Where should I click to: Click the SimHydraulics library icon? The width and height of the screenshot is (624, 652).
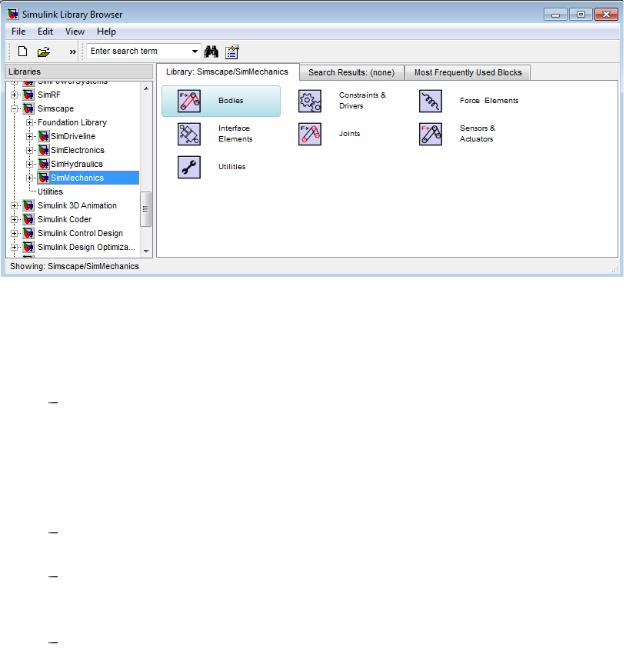[44, 164]
